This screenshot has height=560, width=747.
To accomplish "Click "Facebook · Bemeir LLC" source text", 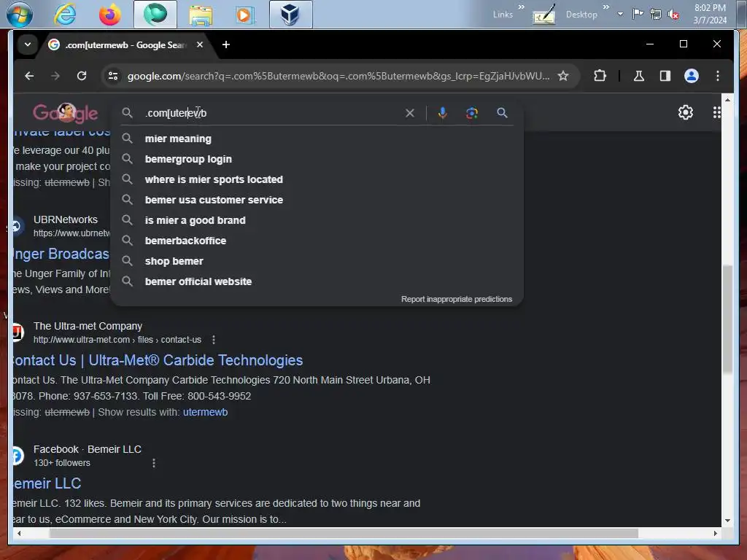I will pyautogui.click(x=88, y=449).
